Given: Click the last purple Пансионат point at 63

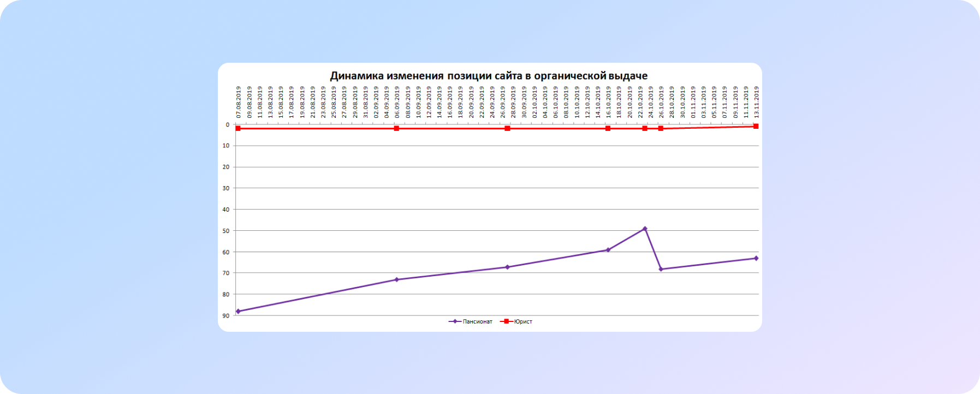Looking at the screenshot, I should [x=756, y=258].
